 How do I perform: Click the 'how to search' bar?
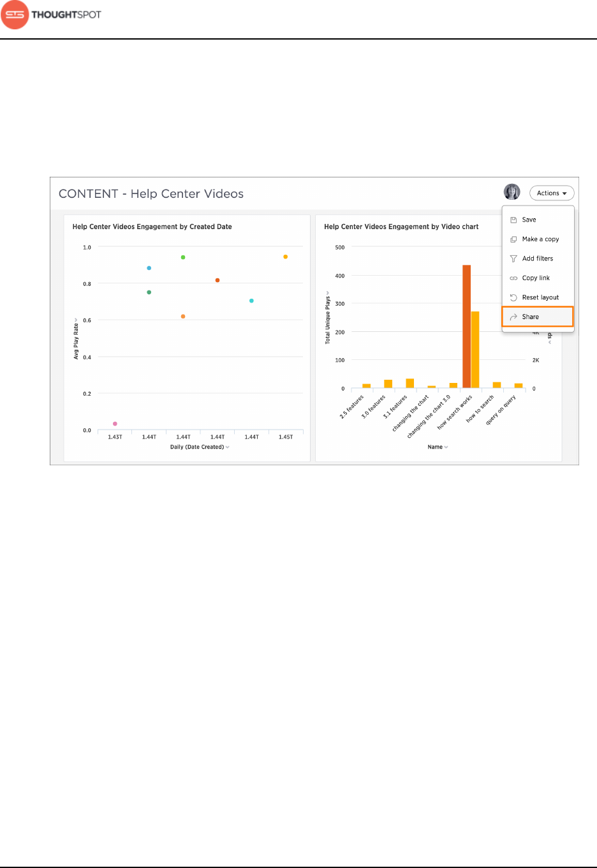pyautogui.click(x=497, y=385)
